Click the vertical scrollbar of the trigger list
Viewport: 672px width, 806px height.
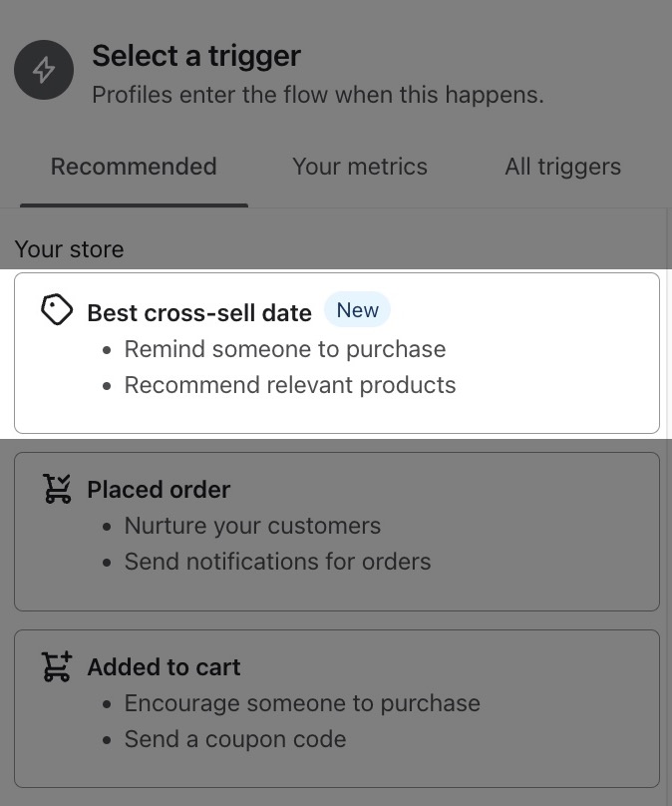pyautogui.click(x=668, y=499)
